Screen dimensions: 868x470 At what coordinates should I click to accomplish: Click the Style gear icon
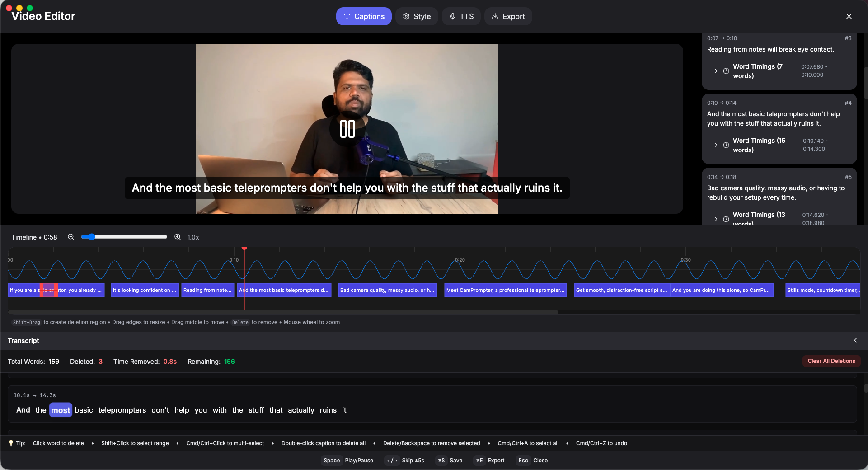point(406,16)
